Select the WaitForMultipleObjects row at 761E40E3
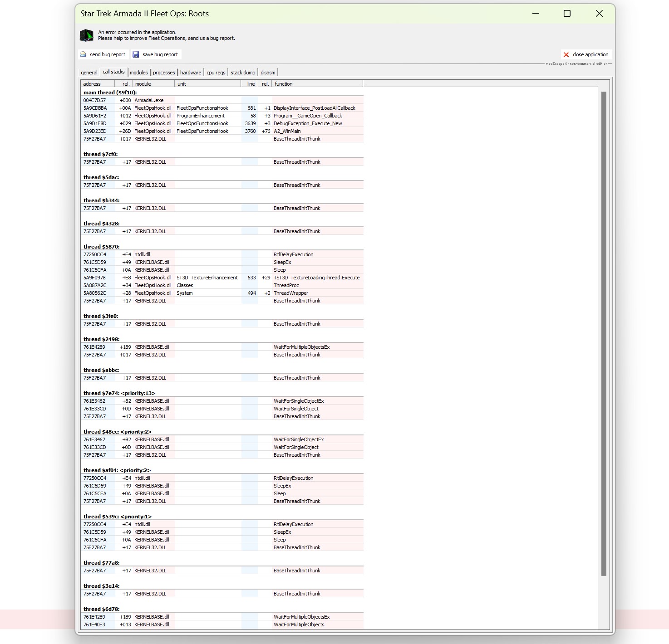Screen dimensions: 669x644 pyautogui.click(x=222, y=624)
